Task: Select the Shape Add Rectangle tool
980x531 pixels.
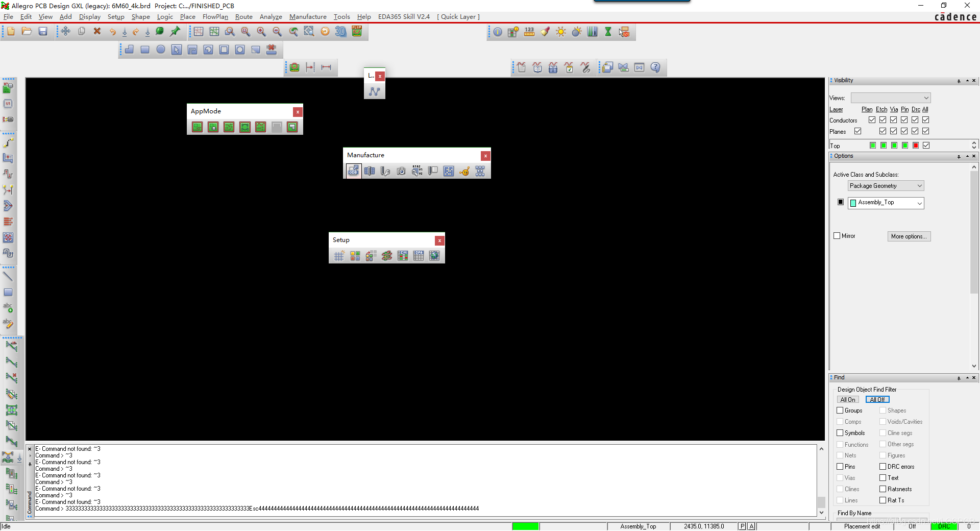Action: (145, 50)
